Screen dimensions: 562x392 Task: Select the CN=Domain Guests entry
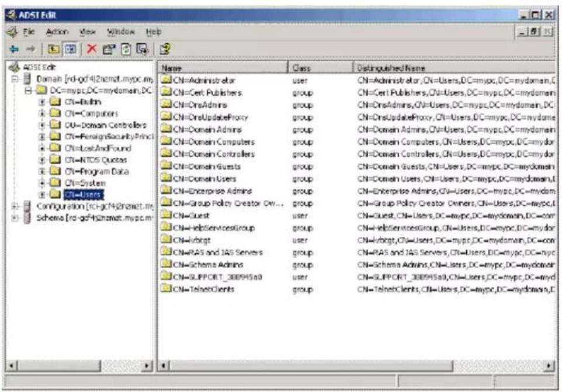pos(206,166)
